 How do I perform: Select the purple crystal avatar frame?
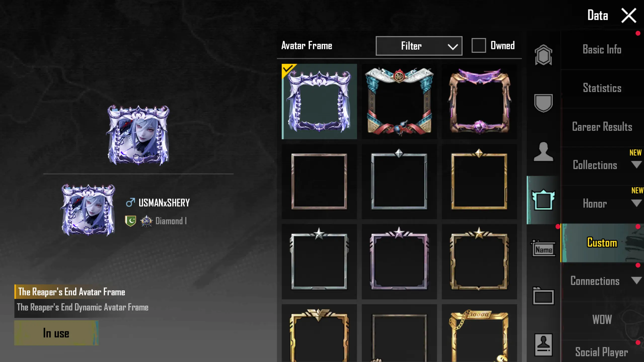pos(479,101)
